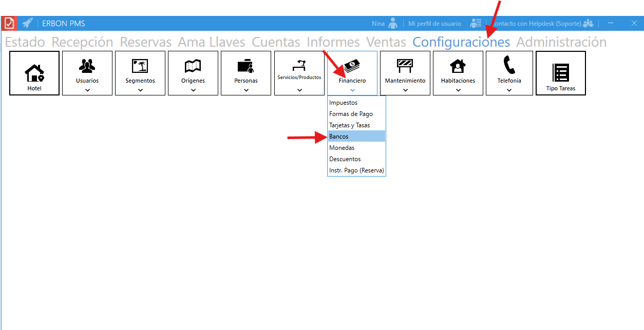Open Instr. Pago (Reserva) option

coord(356,170)
